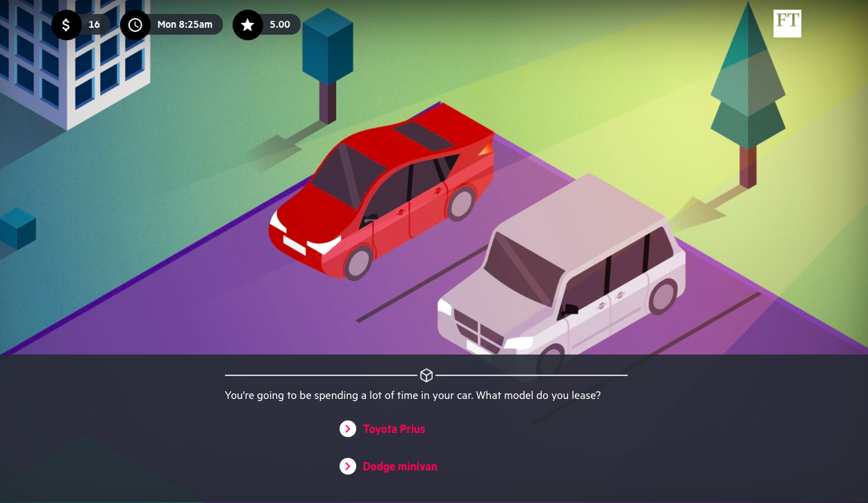Choose the "Dodge minivan" text option

pyautogui.click(x=400, y=467)
